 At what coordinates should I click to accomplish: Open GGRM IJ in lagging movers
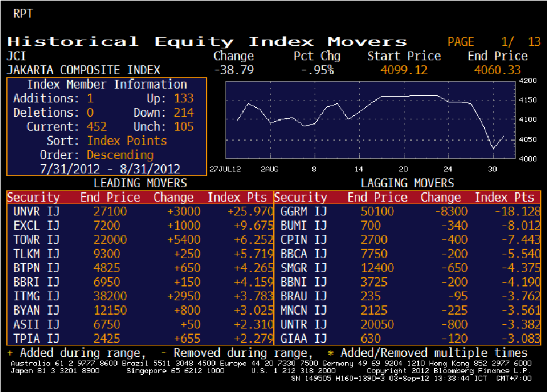coord(304,212)
